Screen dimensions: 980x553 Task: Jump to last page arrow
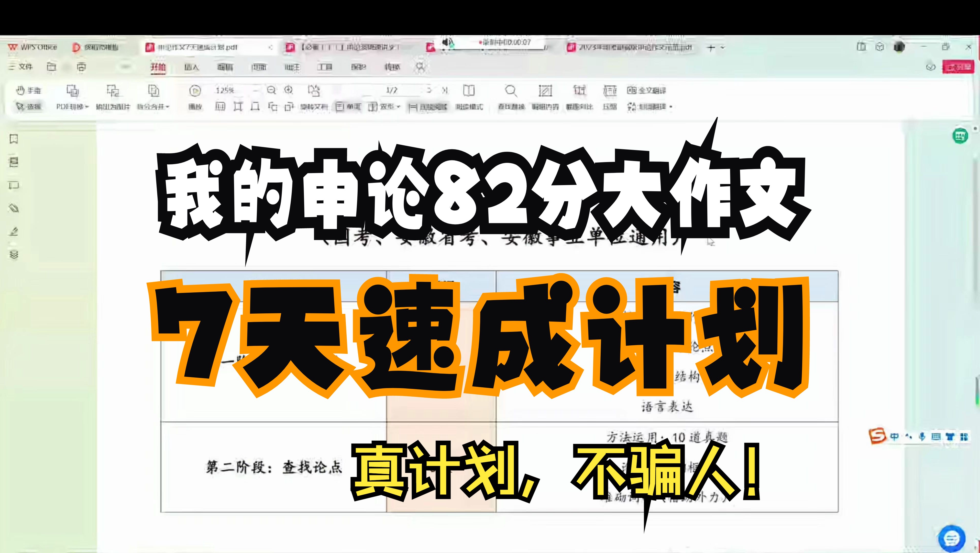[x=445, y=91]
